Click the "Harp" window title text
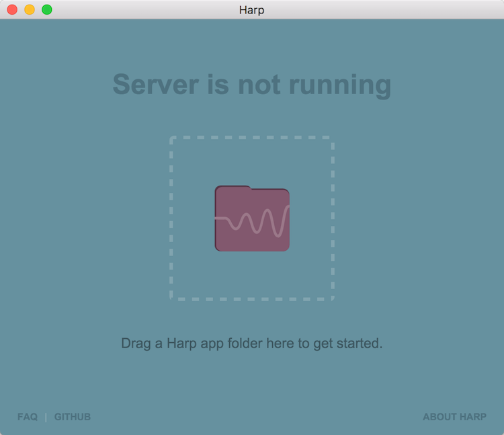 coord(252,10)
